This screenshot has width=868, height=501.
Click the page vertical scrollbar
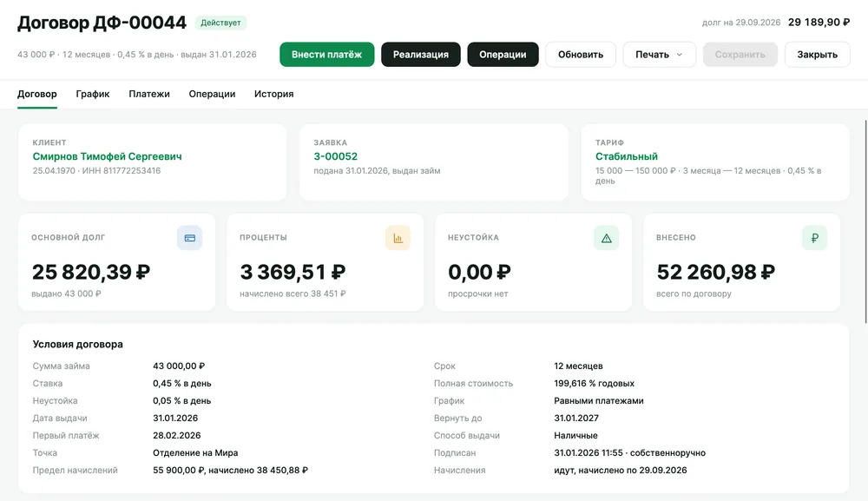pos(865,221)
